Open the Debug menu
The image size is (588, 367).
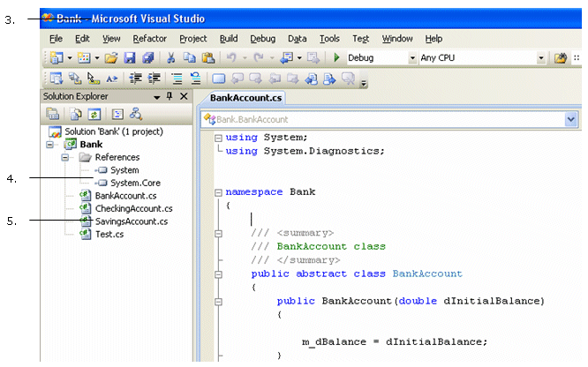click(262, 39)
